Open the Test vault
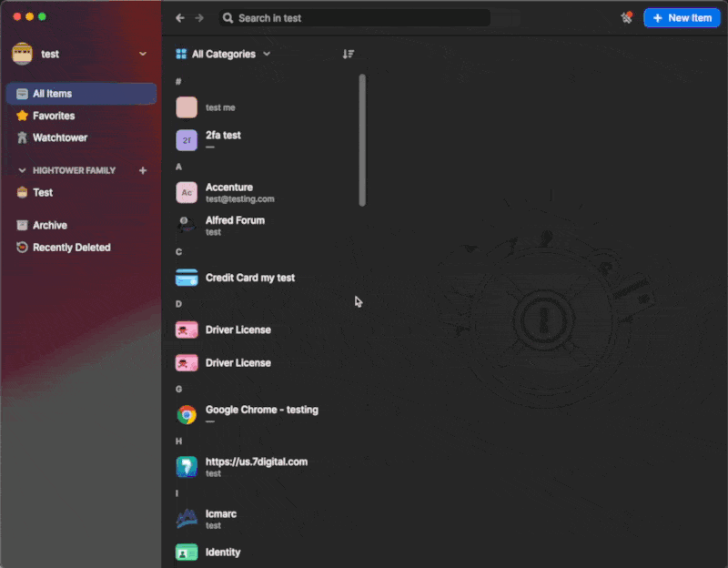 (x=43, y=192)
